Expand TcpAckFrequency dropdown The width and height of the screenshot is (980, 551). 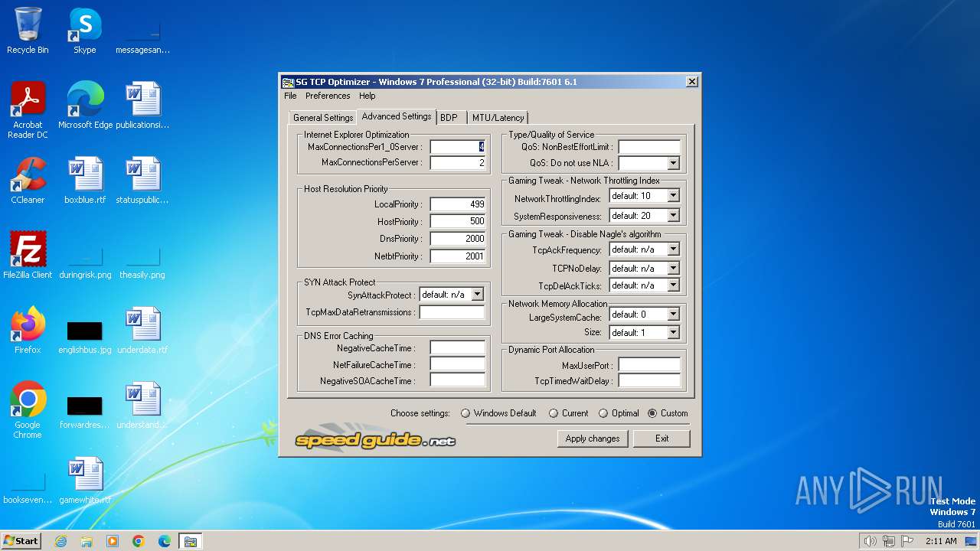(673, 249)
